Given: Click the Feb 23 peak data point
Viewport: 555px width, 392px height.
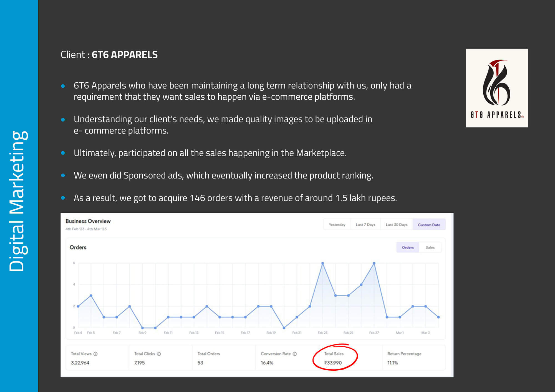Looking at the screenshot, I should (x=322, y=263).
